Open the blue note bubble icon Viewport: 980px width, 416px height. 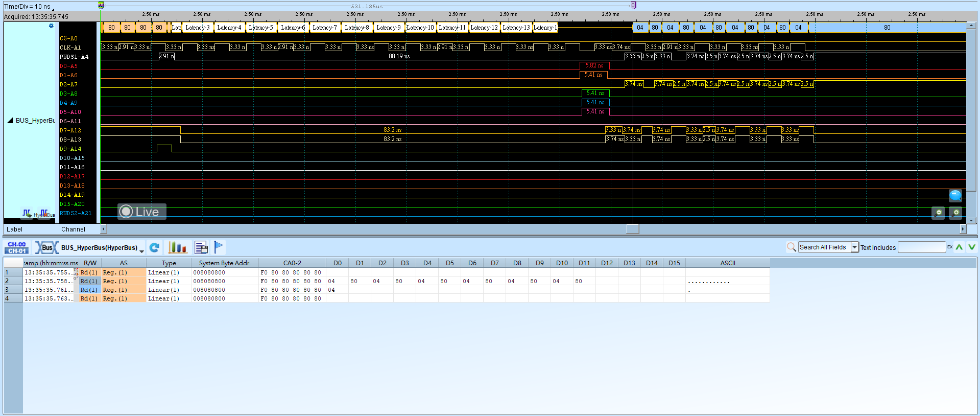955,195
